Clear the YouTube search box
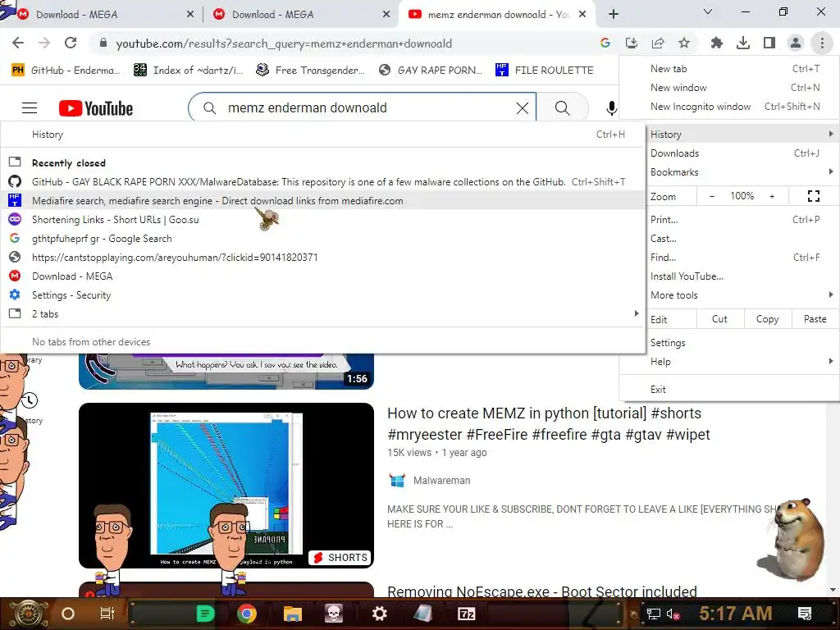This screenshot has height=630, width=840. point(523,108)
